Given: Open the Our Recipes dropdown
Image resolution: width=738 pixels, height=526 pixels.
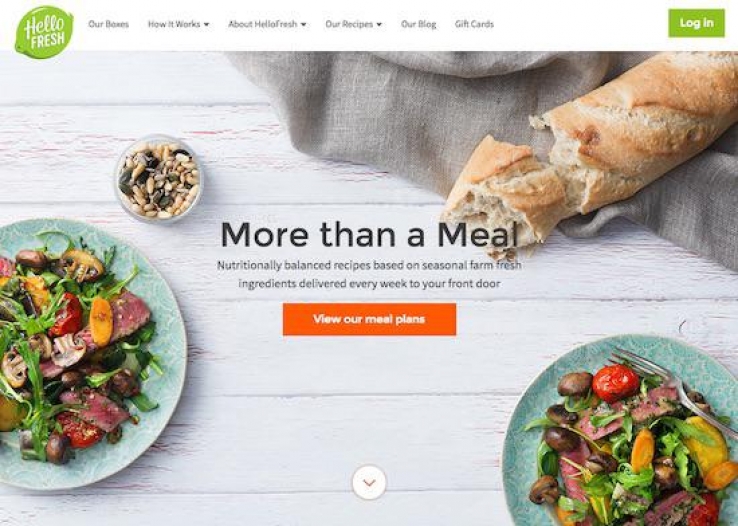Looking at the screenshot, I should (353, 24).
